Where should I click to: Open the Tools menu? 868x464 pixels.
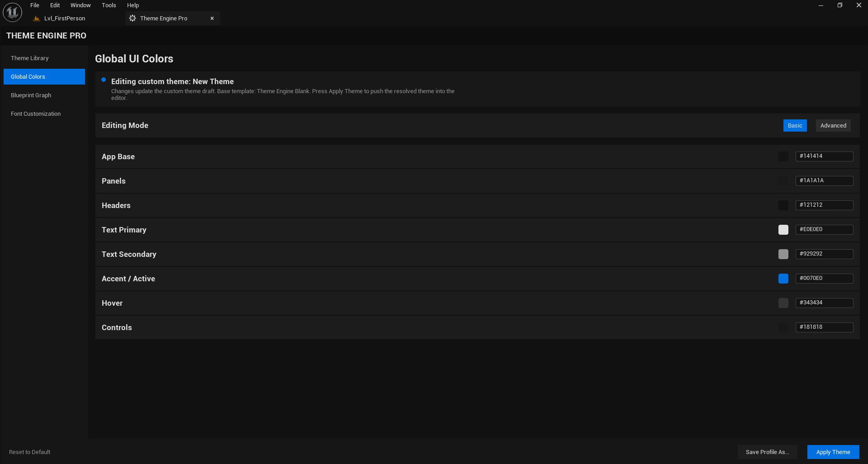point(109,5)
